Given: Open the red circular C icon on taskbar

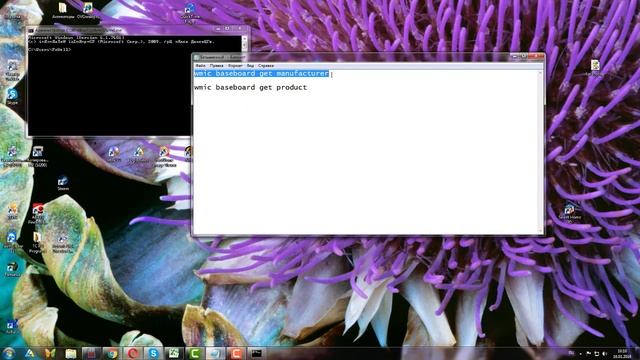Looking at the screenshot, I should click(133, 353).
